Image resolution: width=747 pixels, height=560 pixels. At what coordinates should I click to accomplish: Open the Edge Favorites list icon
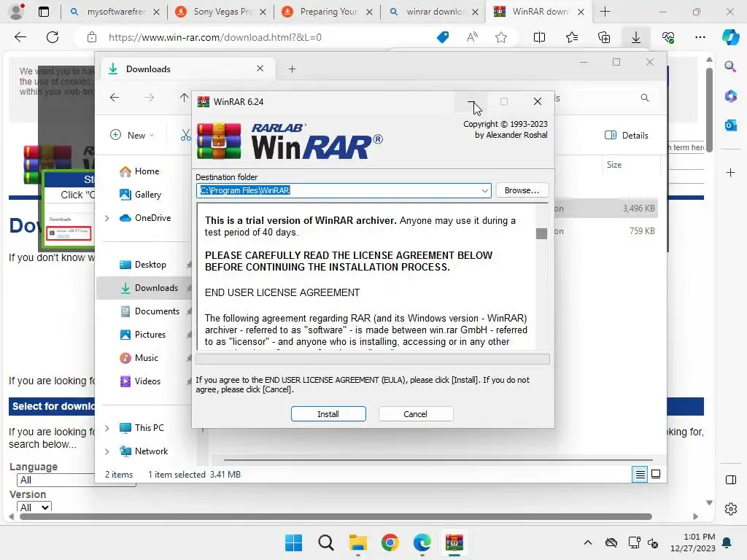(x=572, y=37)
